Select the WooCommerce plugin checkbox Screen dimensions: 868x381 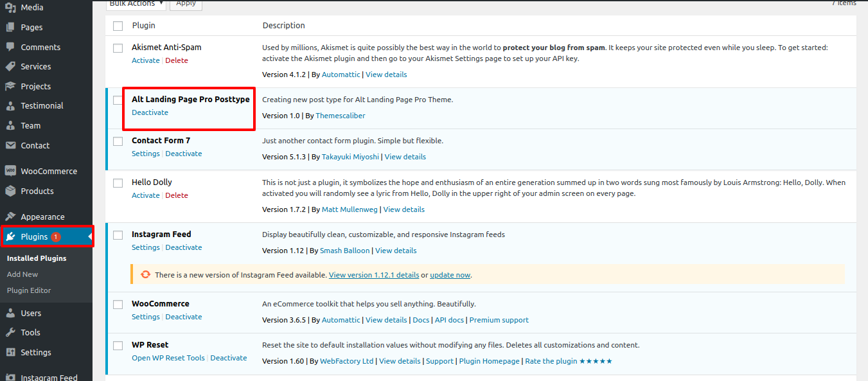(118, 305)
